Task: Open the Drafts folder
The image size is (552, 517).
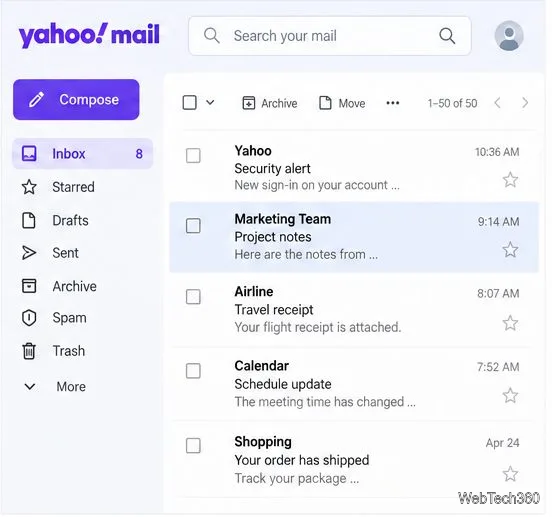Action: (x=70, y=221)
